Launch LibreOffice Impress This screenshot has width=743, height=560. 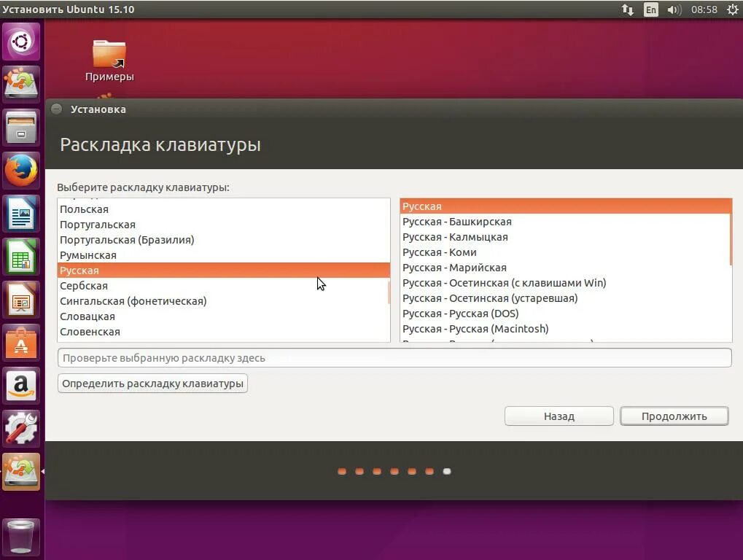21,300
